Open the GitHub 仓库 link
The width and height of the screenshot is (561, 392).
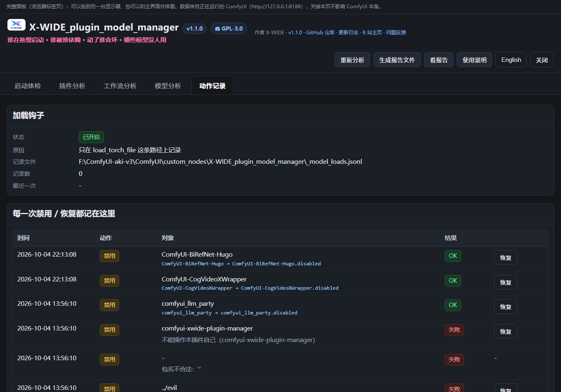tap(320, 33)
